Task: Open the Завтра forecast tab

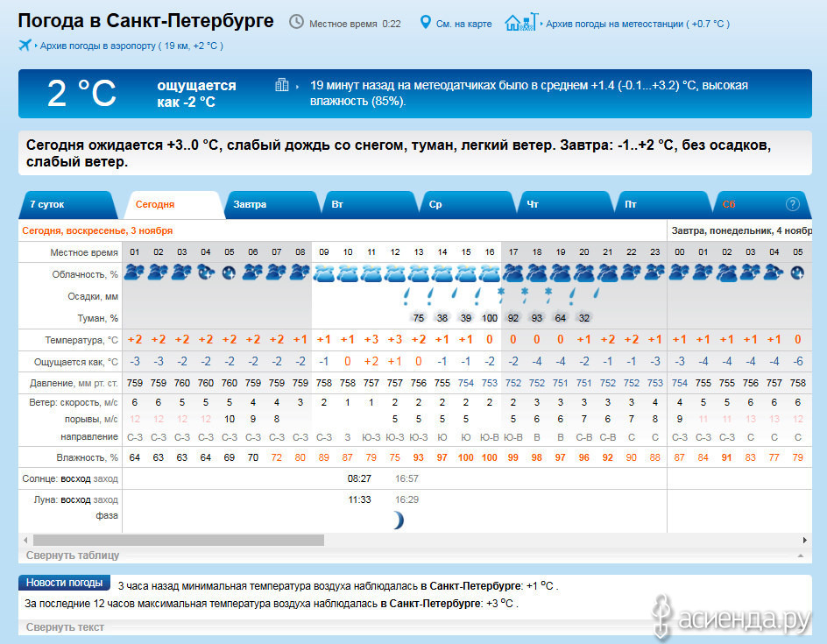Action: tap(272, 205)
